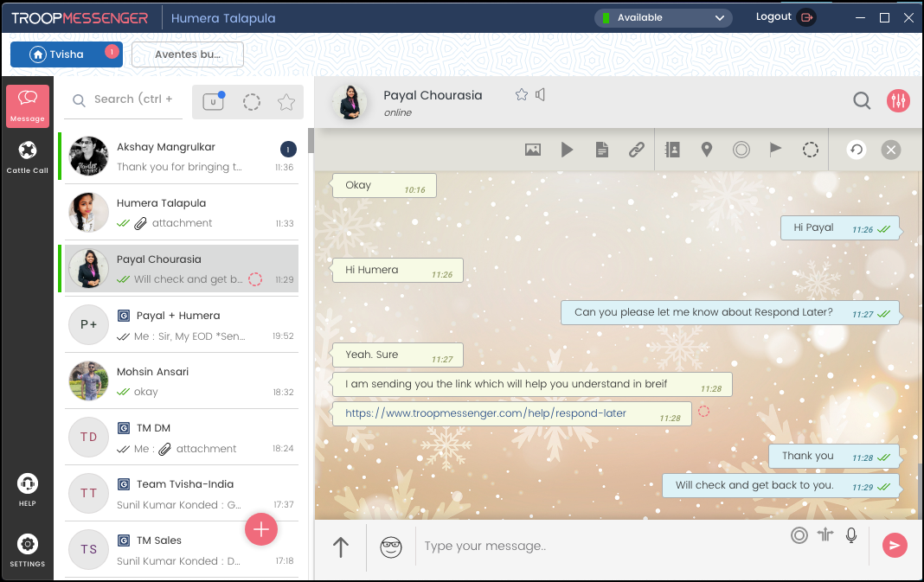Open the Cattle Call sidebar icon
This screenshot has height=582, width=924.
pyautogui.click(x=28, y=157)
